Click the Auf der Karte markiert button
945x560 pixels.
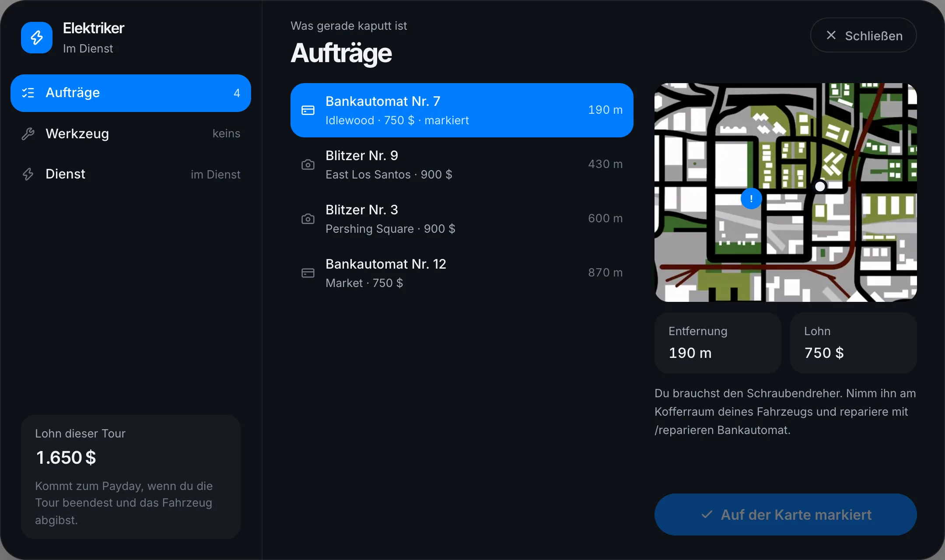(x=786, y=514)
